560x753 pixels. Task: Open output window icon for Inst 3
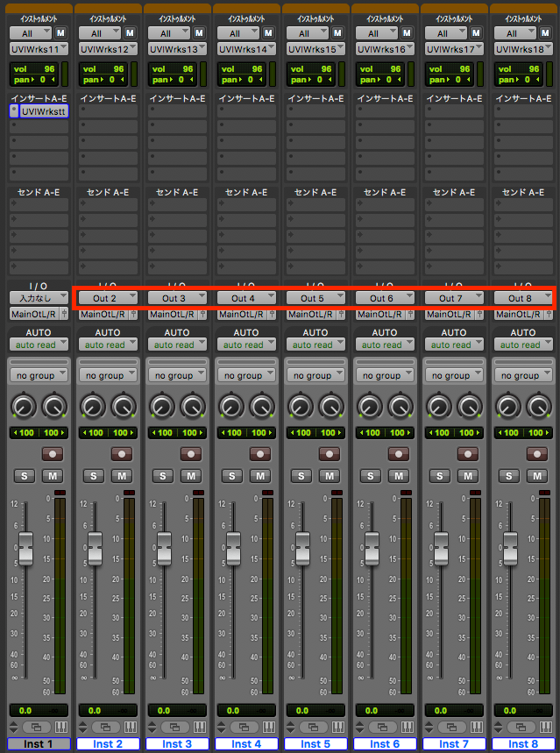pos(174,727)
